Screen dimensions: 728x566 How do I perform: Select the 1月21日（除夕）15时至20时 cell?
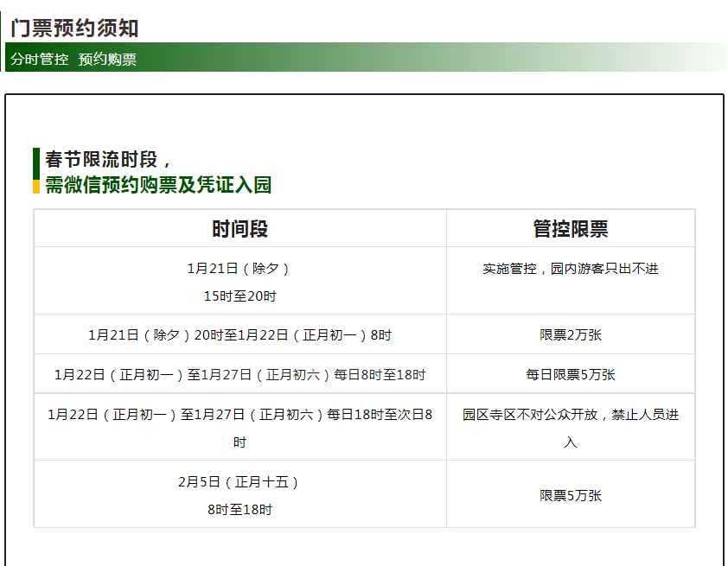pos(238,281)
